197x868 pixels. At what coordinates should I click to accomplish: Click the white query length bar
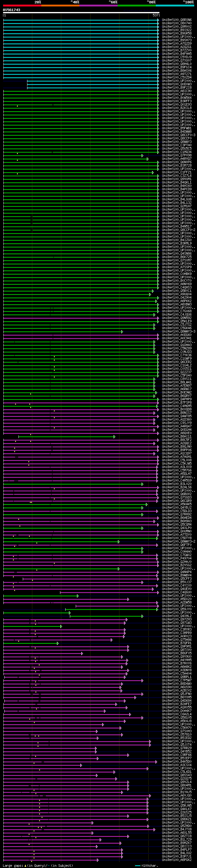(x=81, y=13)
